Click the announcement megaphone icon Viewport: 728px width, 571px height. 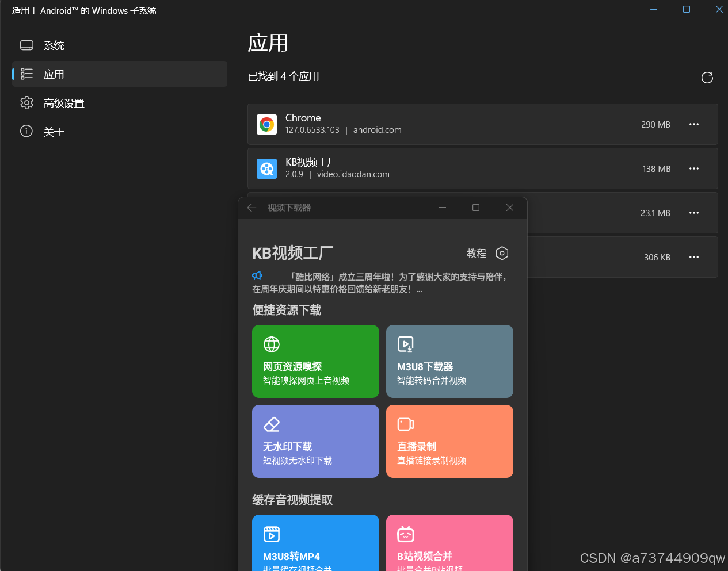point(257,276)
